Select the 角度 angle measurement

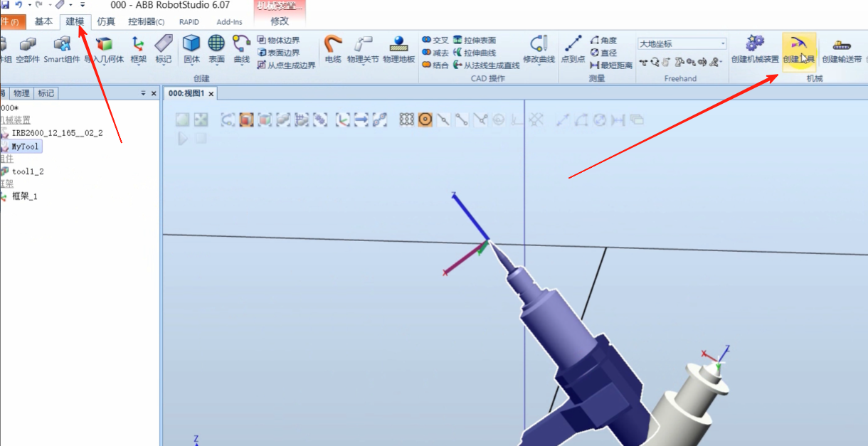[x=604, y=41]
